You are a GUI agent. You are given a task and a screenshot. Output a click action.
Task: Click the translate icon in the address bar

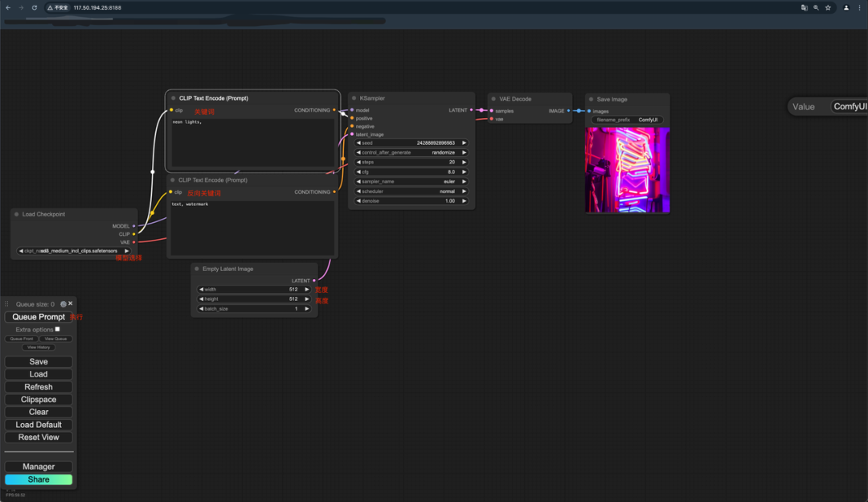click(805, 7)
